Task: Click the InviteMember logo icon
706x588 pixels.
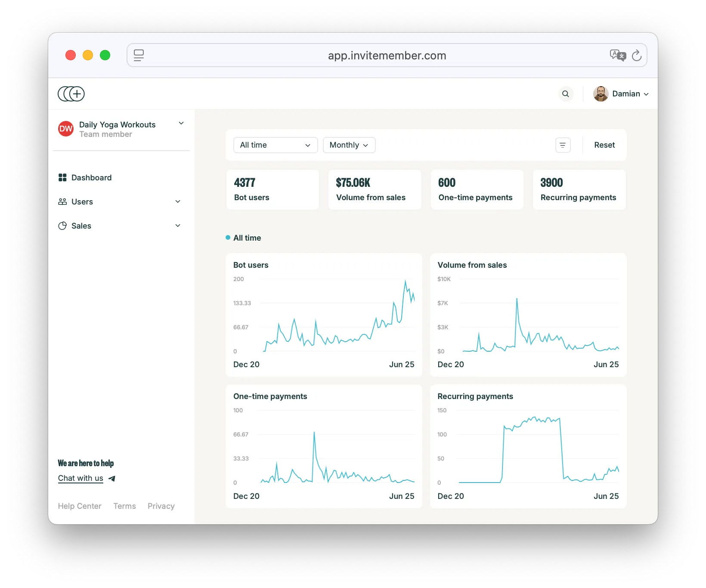Action: tap(71, 94)
